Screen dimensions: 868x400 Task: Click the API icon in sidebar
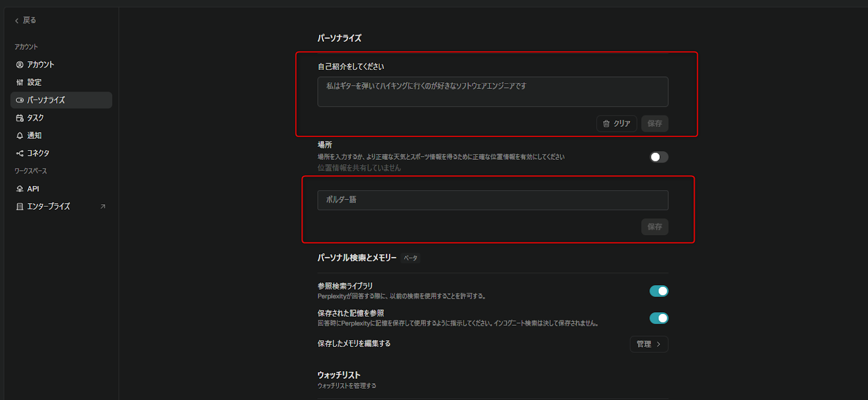pyautogui.click(x=20, y=189)
